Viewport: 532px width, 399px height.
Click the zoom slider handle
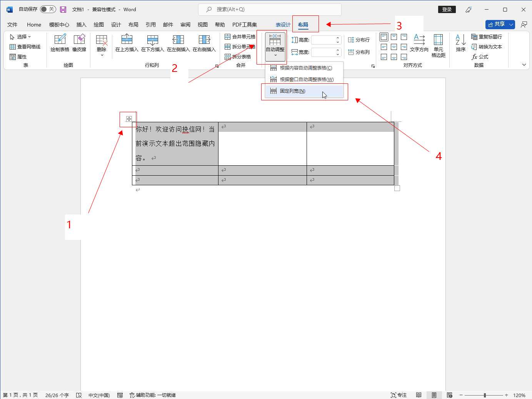click(x=485, y=395)
